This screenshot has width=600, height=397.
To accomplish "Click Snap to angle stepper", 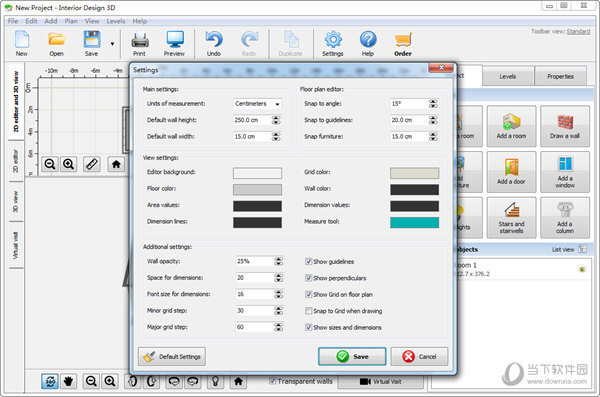I will (433, 104).
